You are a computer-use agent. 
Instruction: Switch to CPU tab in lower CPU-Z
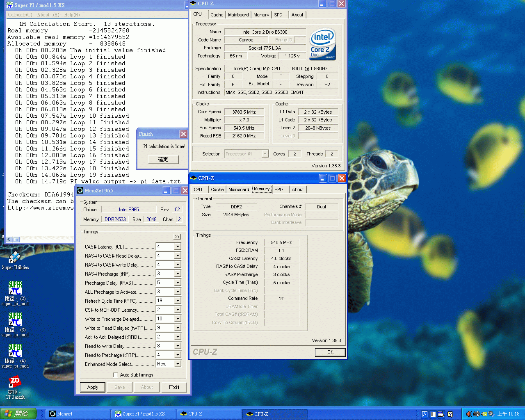(198, 189)
